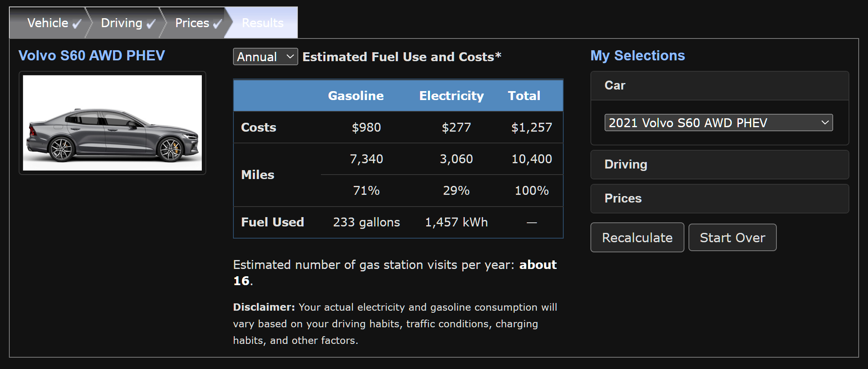Image resolution: width=868 pixels, height=369 pixels.
Task: Click the Start Over button
Action: coord(732,237)
